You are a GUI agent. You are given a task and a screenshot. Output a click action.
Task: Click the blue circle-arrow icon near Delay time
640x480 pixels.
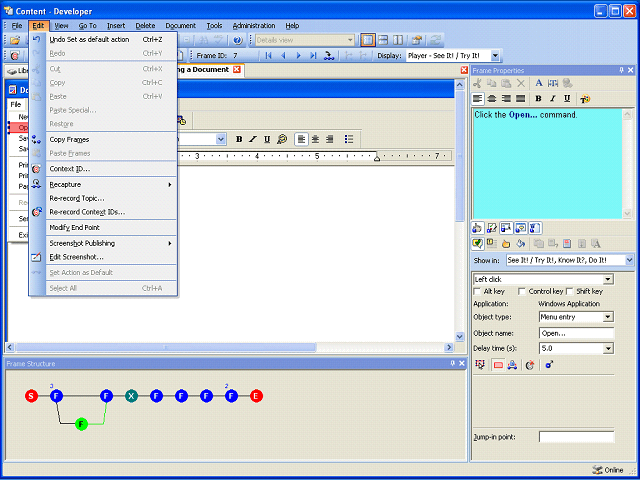coord(549,365)
